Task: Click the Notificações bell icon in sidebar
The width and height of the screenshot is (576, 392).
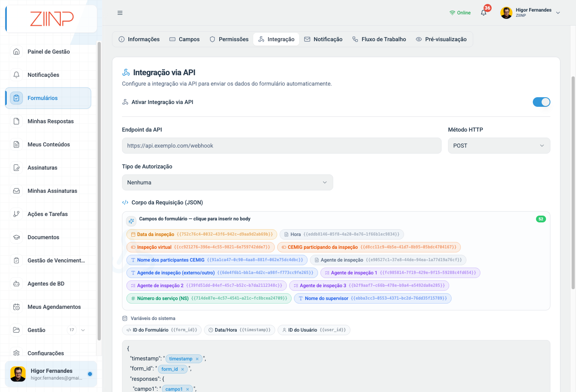Action: click(16, 75)
